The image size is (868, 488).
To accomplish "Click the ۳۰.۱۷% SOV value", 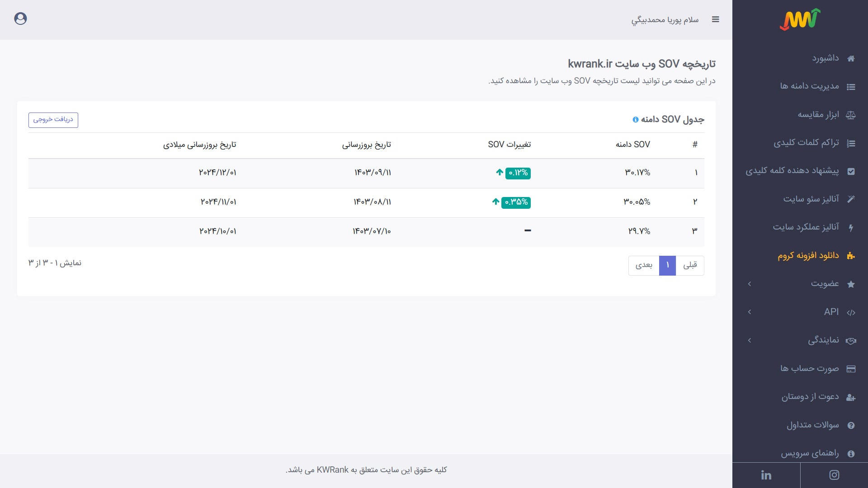I will 637,173.
